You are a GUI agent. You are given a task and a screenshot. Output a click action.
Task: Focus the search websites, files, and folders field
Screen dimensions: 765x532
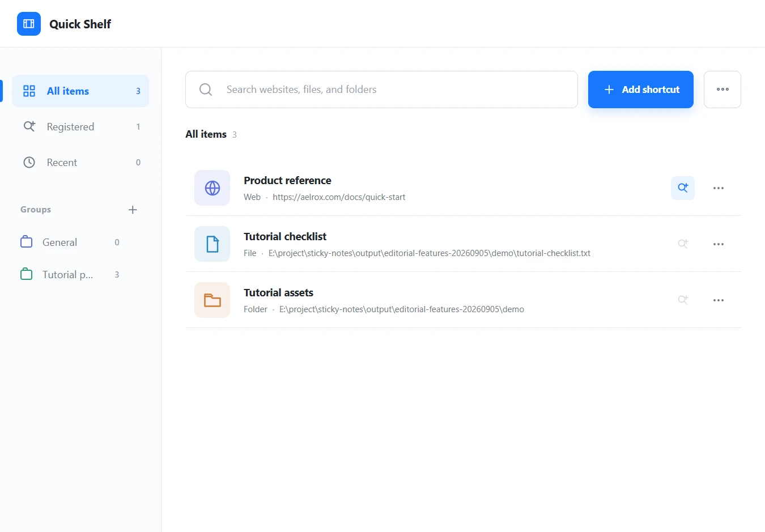(x=381, y=90)
